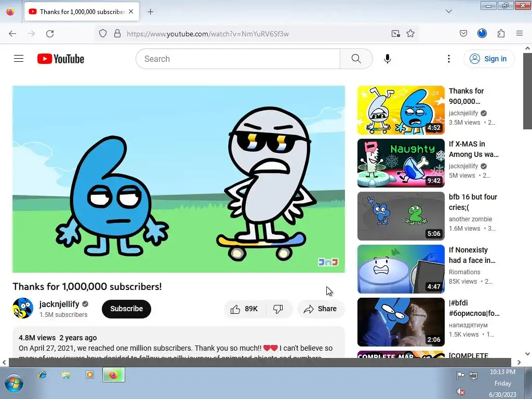Open jacknjellify's channel avatar
Screen dimensions: 532x399
tap(23, 308)
